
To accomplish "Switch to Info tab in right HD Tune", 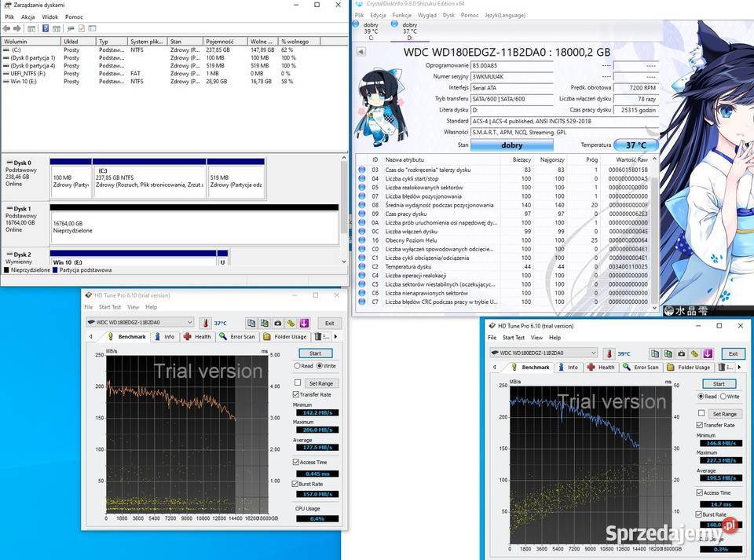I will (x=568, y=367).
